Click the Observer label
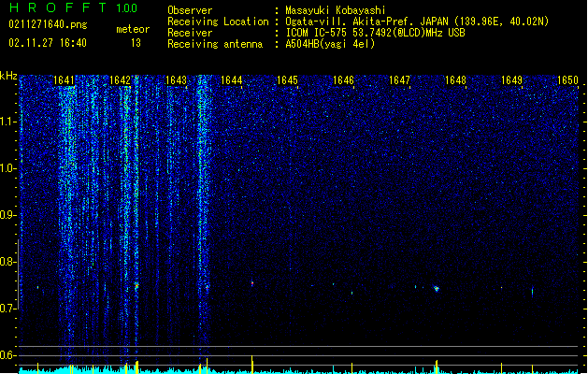Screen dimensions: 588x374 tap(190, 10)
